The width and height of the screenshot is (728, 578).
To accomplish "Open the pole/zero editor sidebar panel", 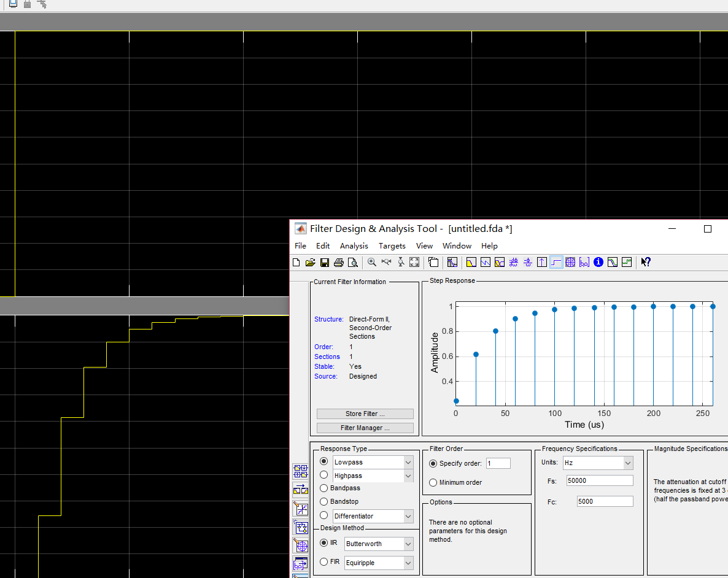I will 301,545.
